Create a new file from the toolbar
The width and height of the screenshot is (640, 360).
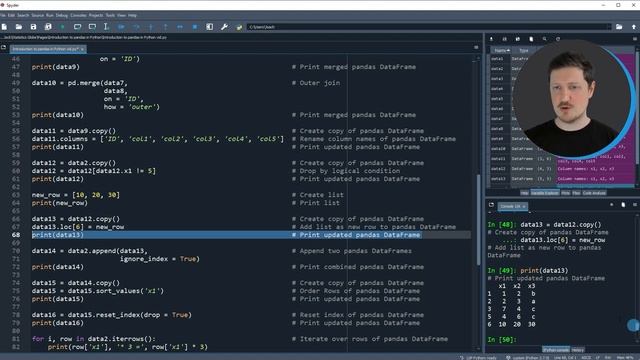pos(4,27)
